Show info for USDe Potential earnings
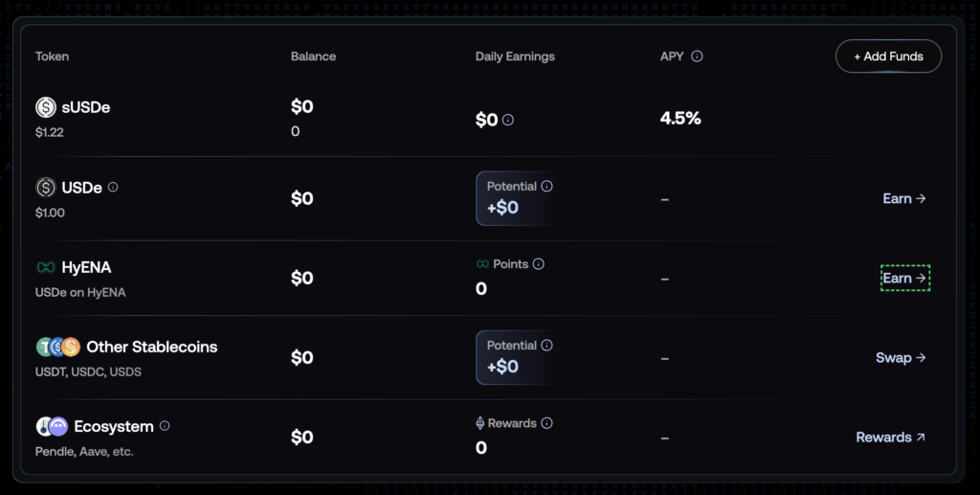980x495 pixels. (546, 187)
